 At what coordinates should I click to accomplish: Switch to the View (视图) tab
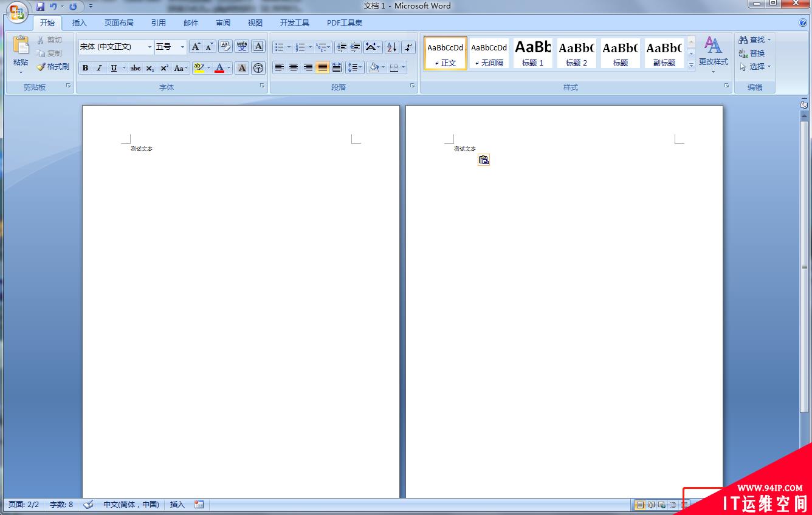click(x=255, y=23)
